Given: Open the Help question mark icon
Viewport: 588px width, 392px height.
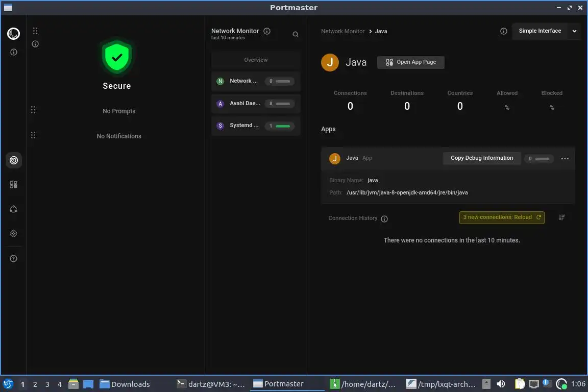Looking at the screenshot, I should tap(13, 258).
